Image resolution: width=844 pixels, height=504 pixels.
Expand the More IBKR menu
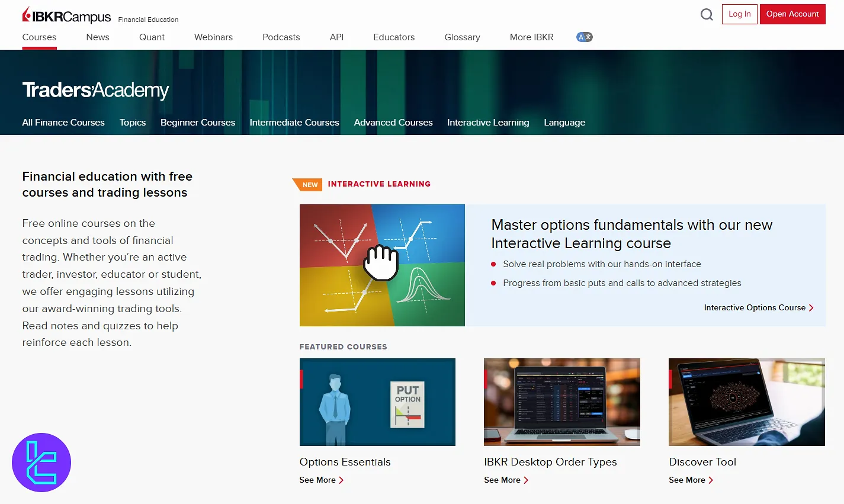(x=532, y=37)
